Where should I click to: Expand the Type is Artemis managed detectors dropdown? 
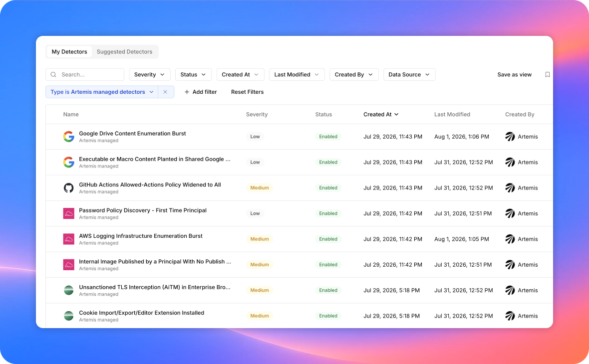tap(102, 92)
